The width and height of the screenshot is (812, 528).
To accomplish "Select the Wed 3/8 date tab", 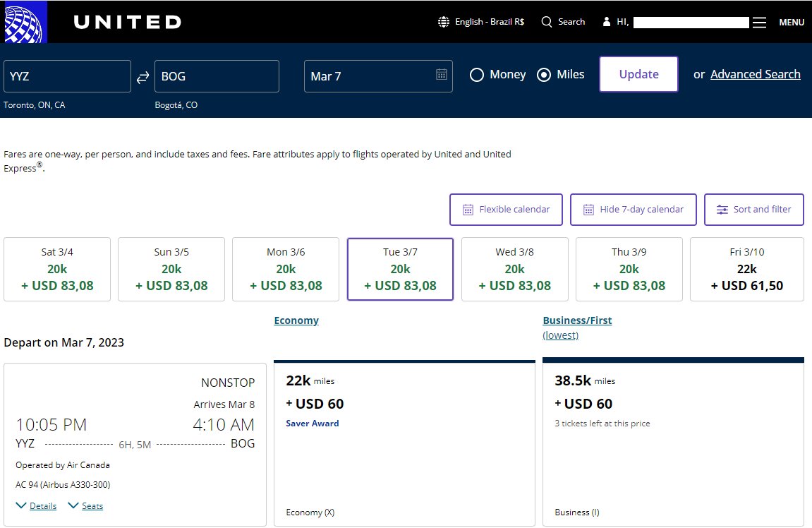I will click(515, 269).
